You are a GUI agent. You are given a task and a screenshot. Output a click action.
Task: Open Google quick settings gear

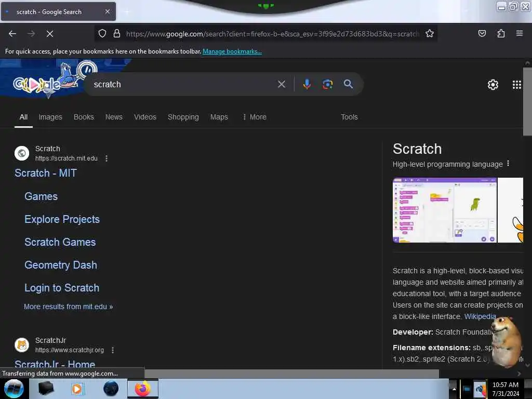pos(493,85)
